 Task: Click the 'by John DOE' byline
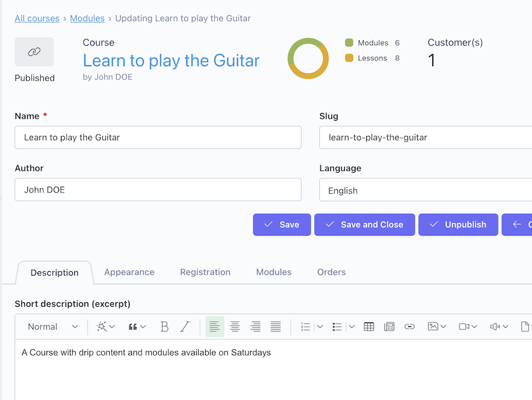click(107, 77)
